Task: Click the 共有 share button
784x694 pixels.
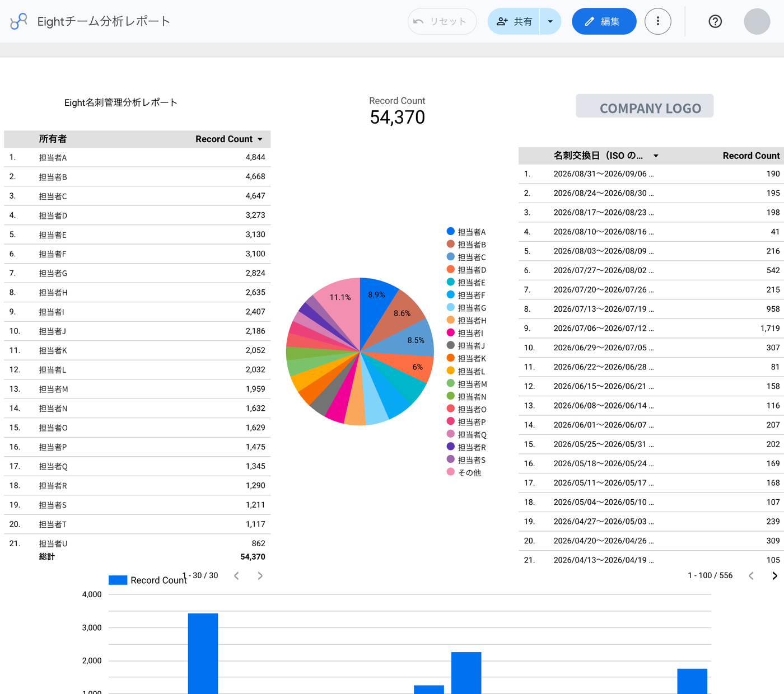Action: pos(514,21)
